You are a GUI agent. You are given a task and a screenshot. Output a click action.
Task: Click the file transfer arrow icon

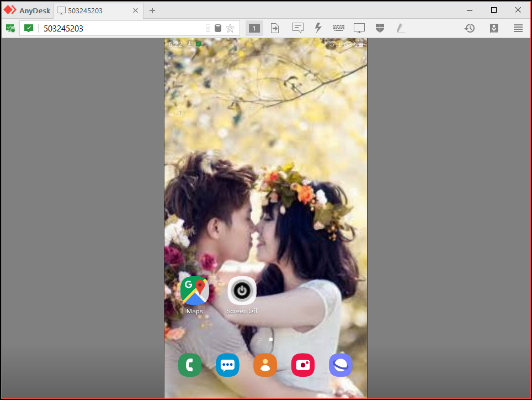pyautogui.click(x=275, y=28)
